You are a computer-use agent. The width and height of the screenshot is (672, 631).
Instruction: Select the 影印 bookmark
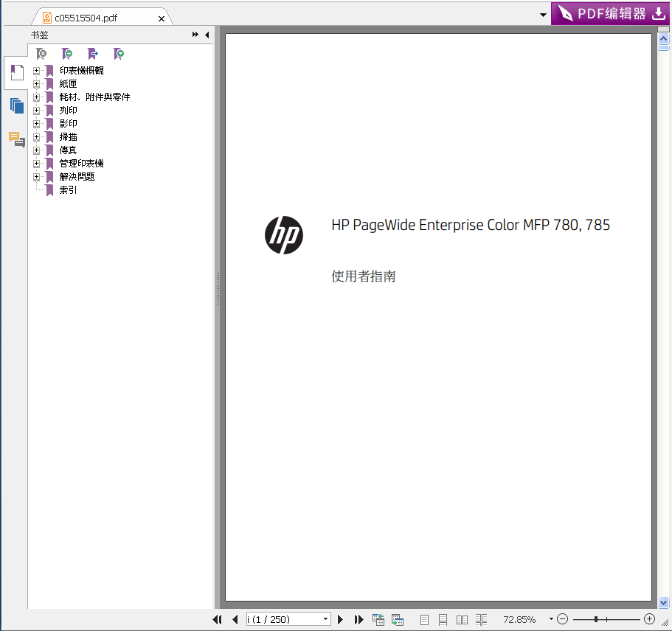pyautogui.click(x=68, y=124)
